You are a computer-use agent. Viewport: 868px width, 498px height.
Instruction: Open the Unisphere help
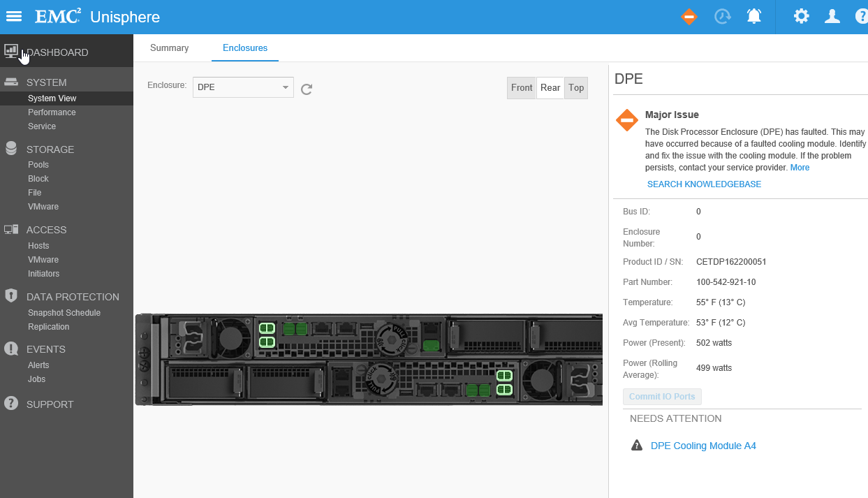(860, 16)
